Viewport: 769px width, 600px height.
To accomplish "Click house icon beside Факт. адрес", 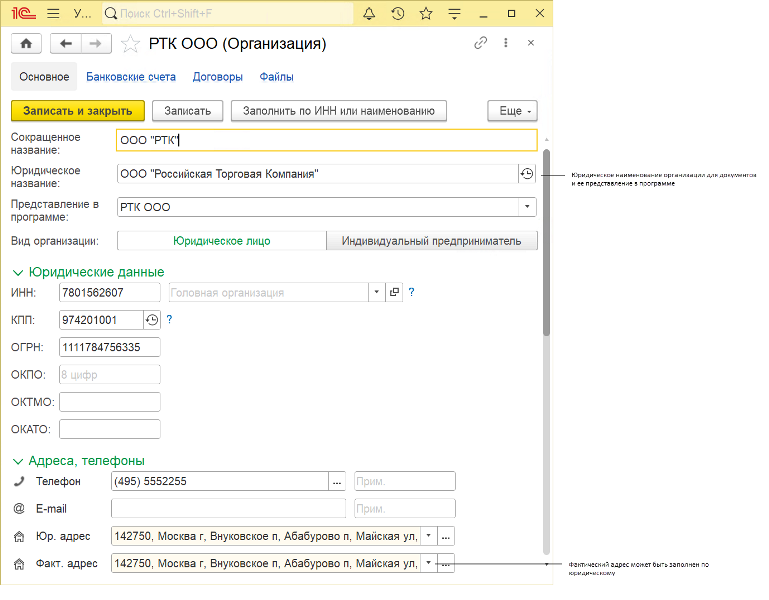I will tap(19, 564).
